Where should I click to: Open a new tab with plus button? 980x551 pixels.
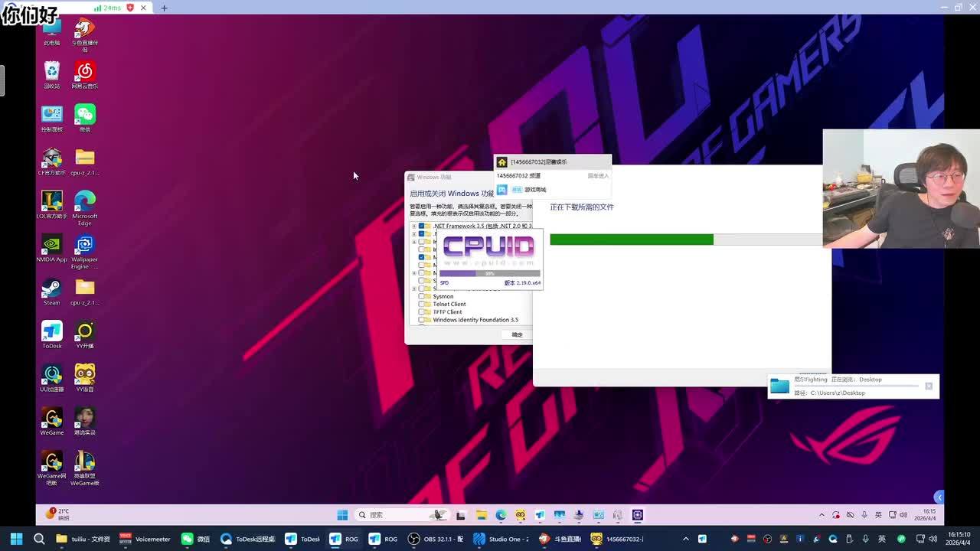point(164,8)
